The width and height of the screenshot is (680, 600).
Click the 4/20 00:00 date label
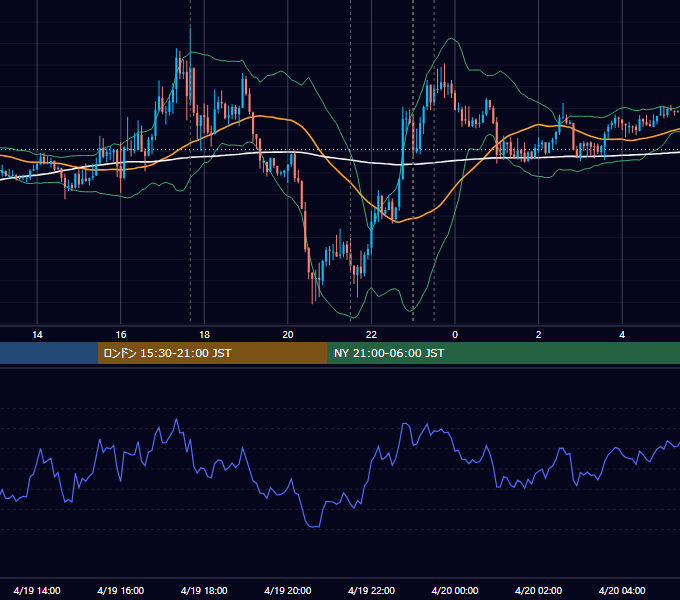coord(455,590)
